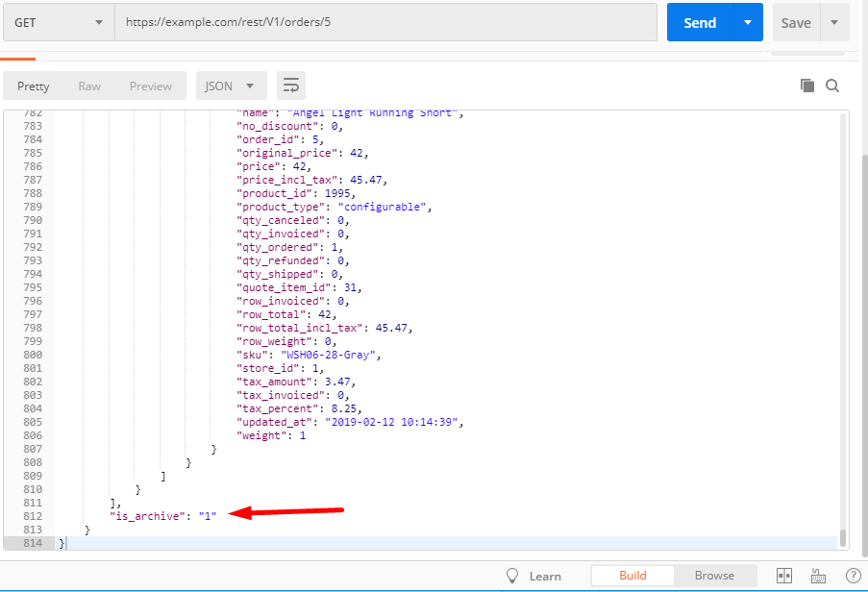Open the GET method dropdown
The height and width of the screenshot is (592, 868).
(59, 22)
